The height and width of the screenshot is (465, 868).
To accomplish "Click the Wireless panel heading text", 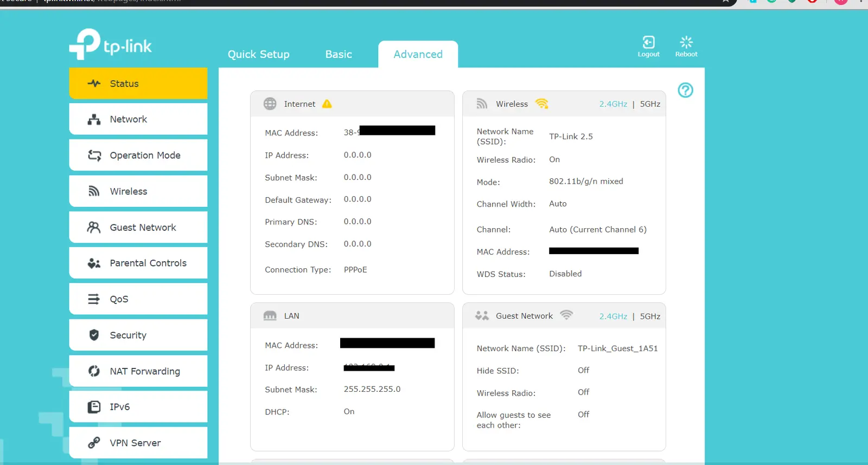I will (x=512, y=104).
